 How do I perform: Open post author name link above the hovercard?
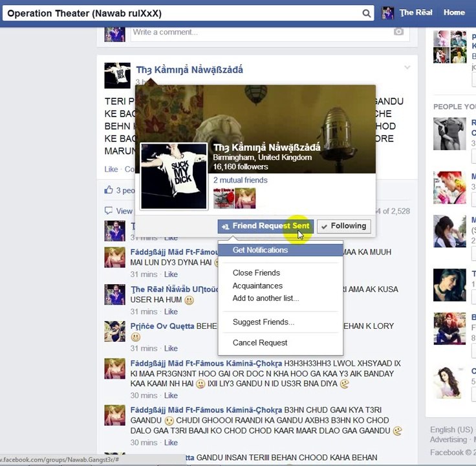click(x=189, y=70)
